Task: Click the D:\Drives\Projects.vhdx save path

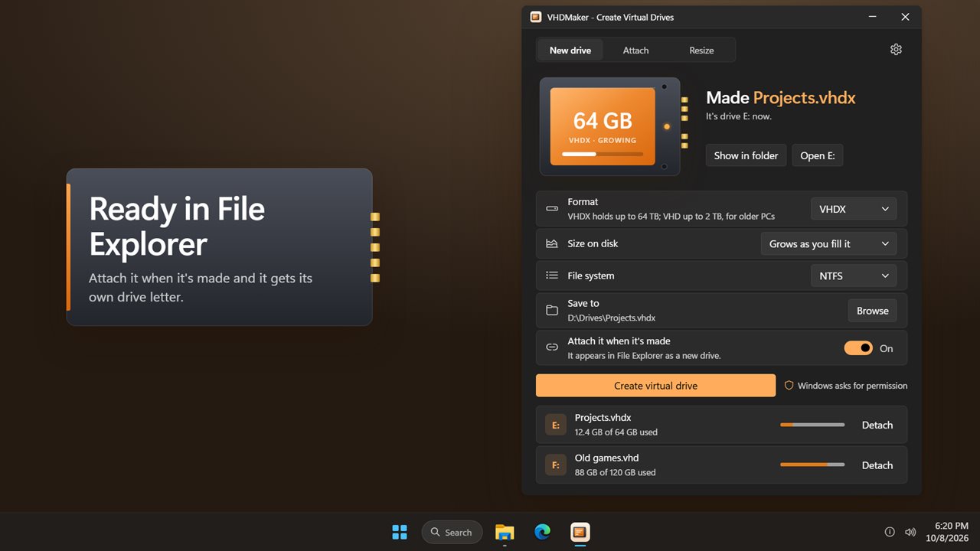Action: 612,318
